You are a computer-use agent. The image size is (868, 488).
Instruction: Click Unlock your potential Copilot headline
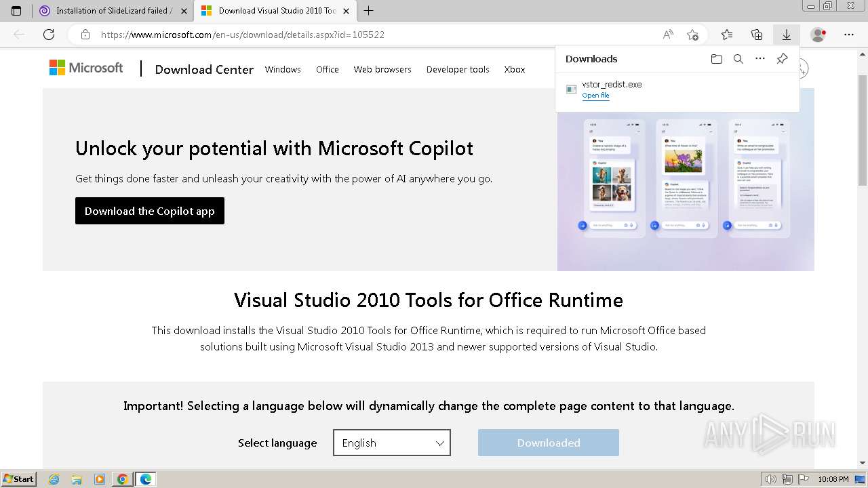[x=275, y=148]
